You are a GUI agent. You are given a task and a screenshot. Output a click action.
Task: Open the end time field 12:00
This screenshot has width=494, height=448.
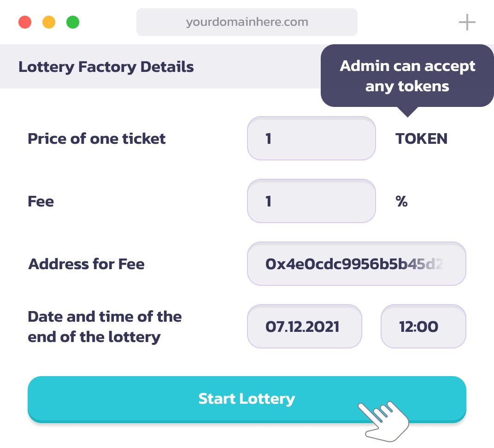click(423, 327)
